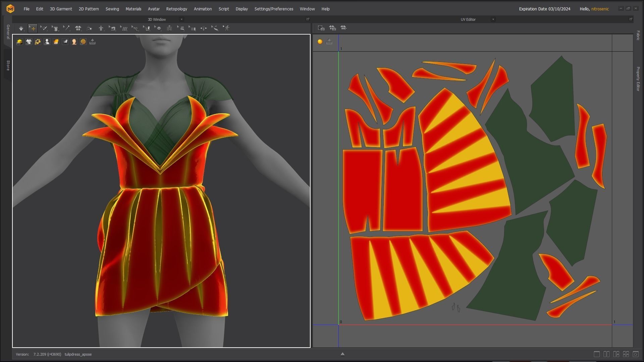644x362 pixels.
Task: Select the fold pattern panels tool
Action: (x=192, y=28)
